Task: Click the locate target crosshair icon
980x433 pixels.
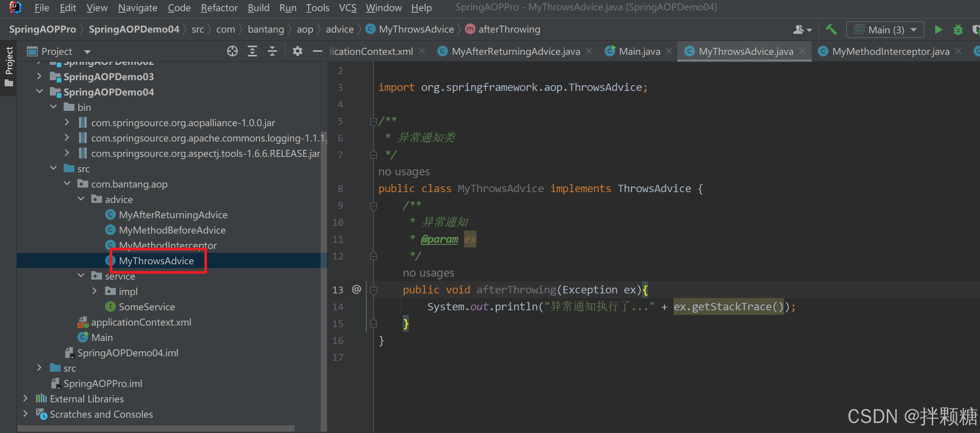Action: tap(232, 51)
